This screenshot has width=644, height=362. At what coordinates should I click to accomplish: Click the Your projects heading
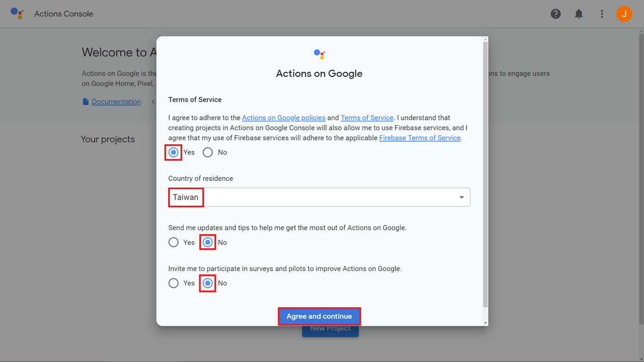pos(108,139)
